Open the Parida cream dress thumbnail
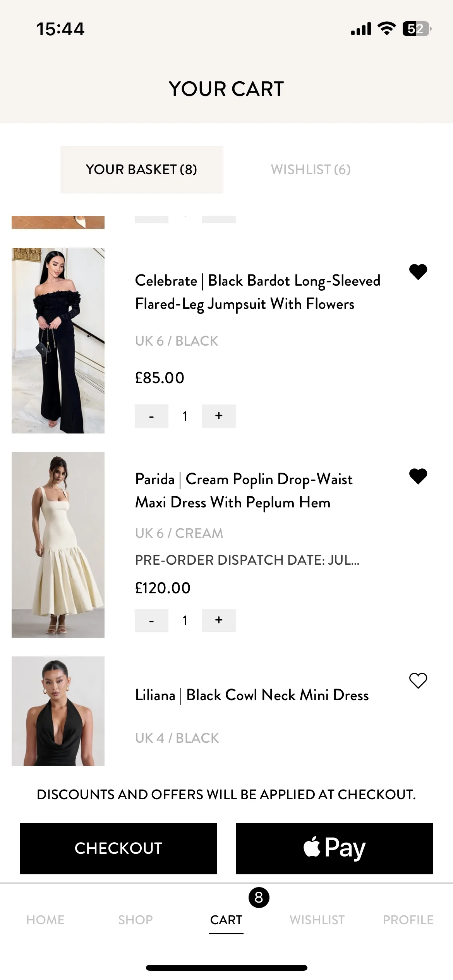Viewport: 453px width, 980px height. (x=58, y=545)
